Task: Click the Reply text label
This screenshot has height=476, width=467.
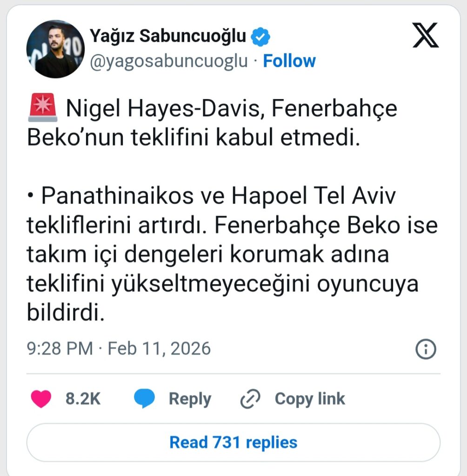Action: click(x=190, y=399)
